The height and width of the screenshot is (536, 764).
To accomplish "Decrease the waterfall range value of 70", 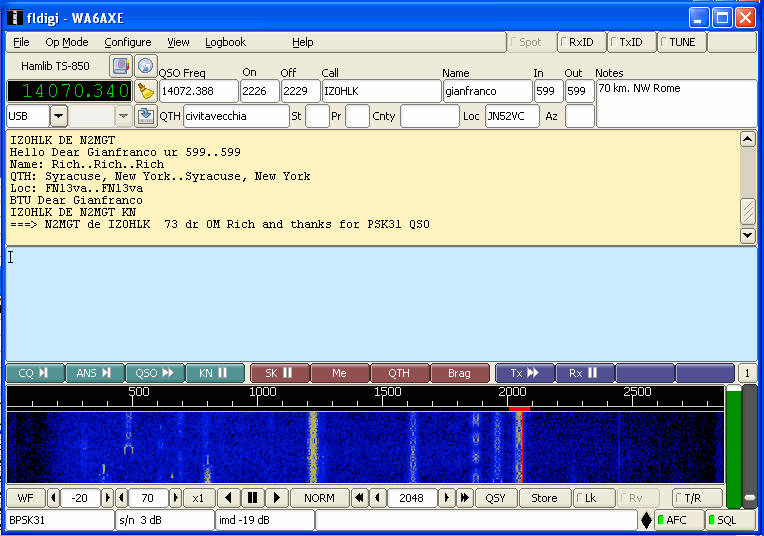I will pos(121,498).
